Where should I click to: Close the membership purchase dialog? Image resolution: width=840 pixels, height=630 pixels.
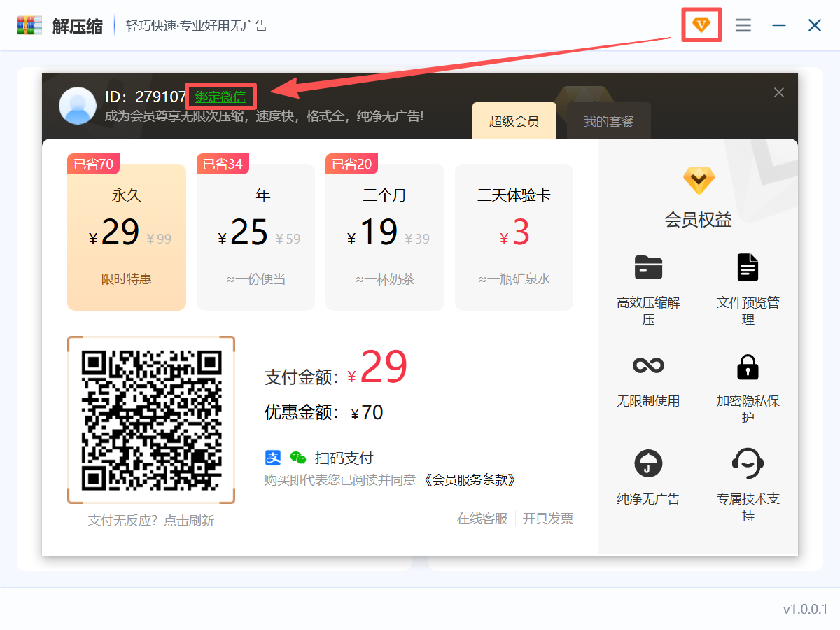779,92
